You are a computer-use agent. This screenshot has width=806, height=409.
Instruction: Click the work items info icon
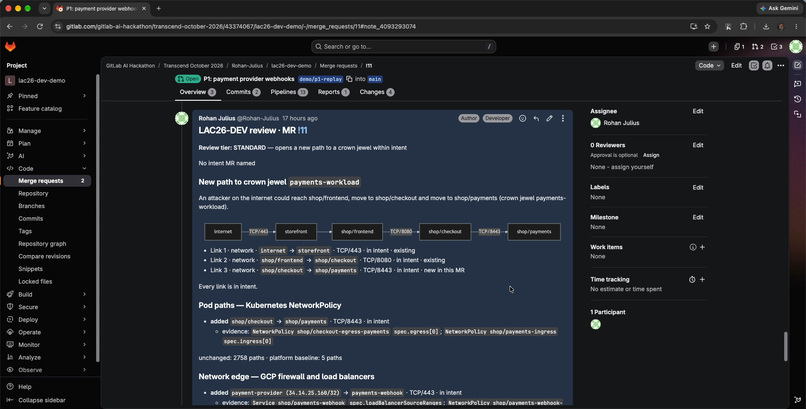[x=693, y=247]
